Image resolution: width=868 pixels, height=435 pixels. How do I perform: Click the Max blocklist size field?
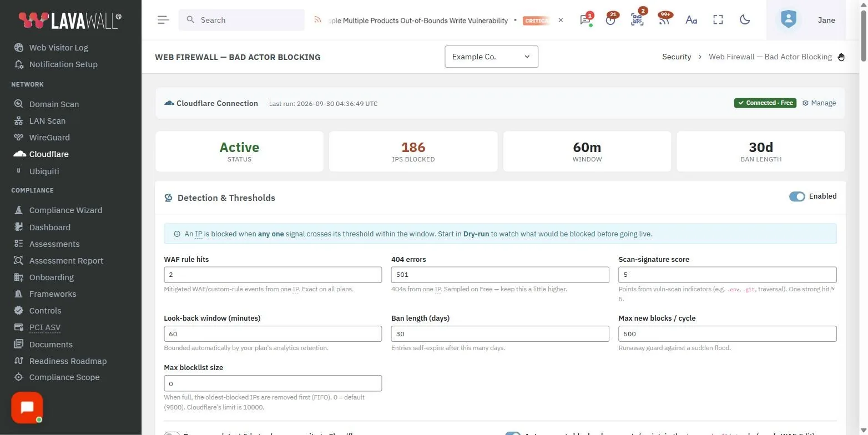tap(273, 383)
